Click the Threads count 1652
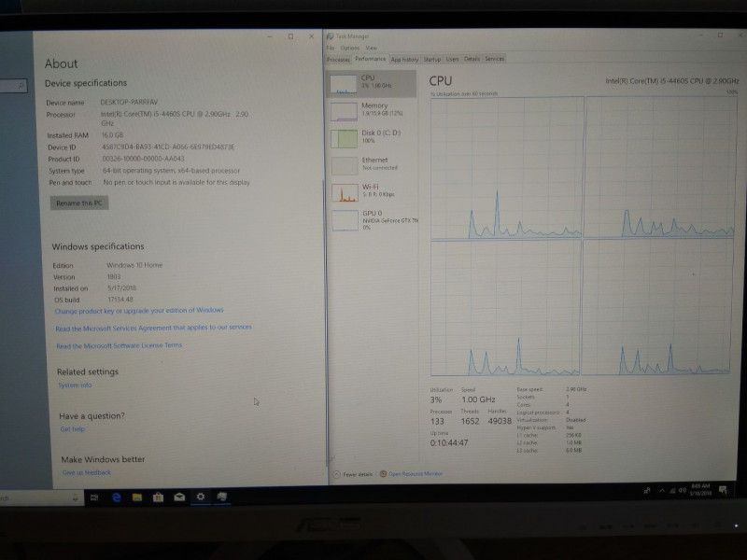 [x=471, y=422]
